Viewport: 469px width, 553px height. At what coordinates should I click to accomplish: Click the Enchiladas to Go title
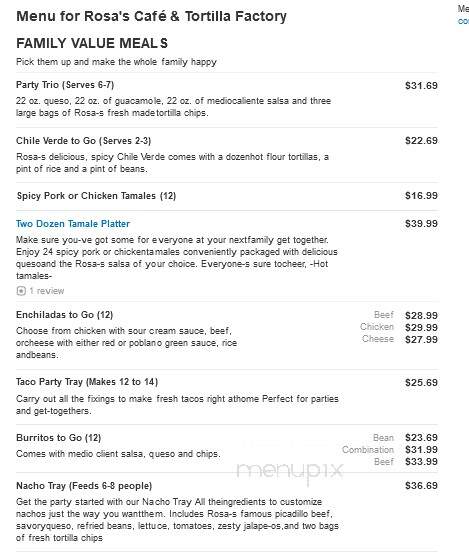(x=65, y=315)
